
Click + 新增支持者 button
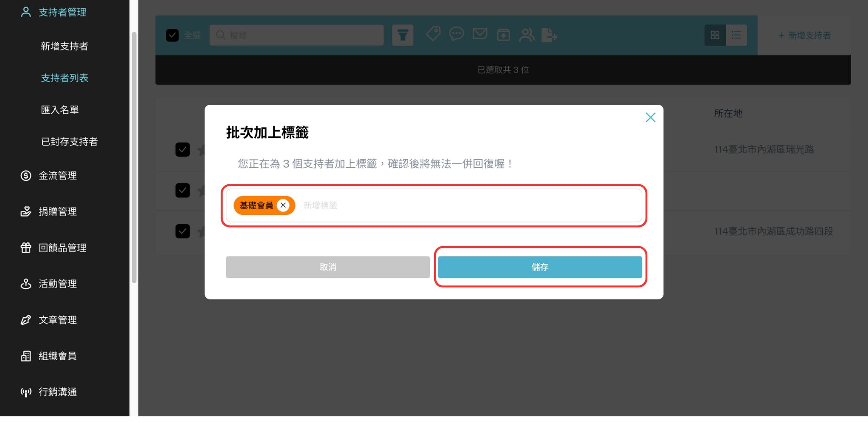[x=804, y=35]
